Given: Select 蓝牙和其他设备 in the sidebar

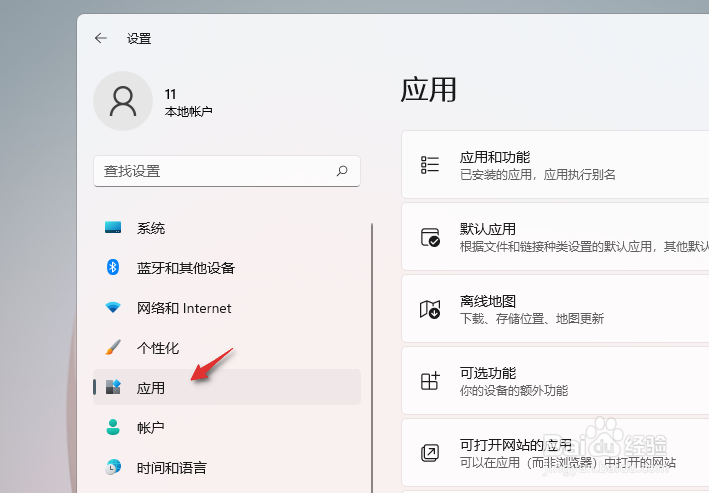Looking at the screenshot, I should point(227,267).
